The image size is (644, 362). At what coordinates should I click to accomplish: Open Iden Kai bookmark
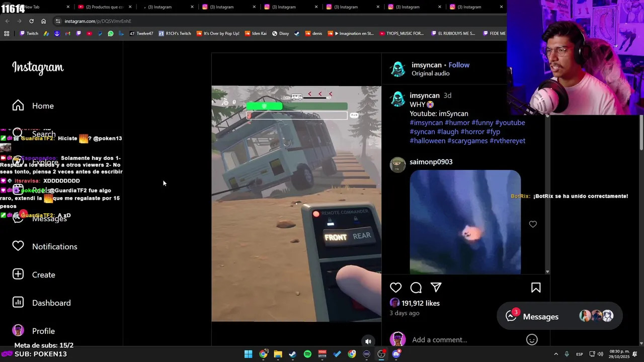[x=256, y=34]
